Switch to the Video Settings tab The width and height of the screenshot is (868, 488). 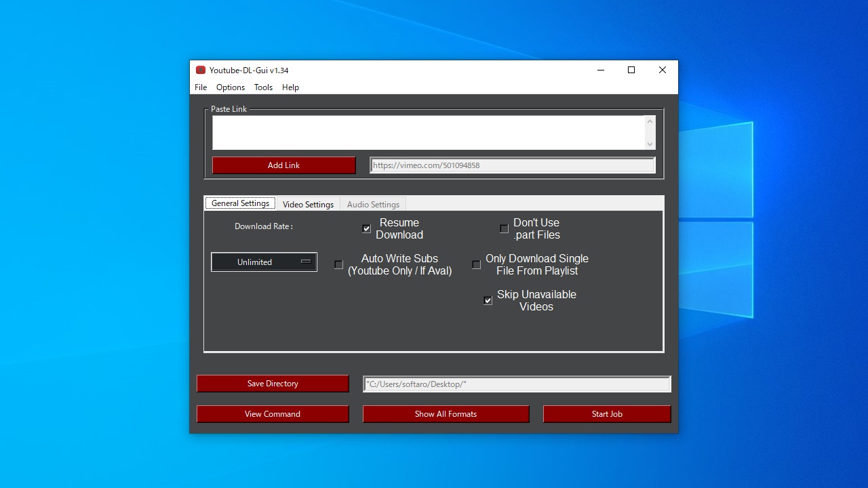[308, 204]
